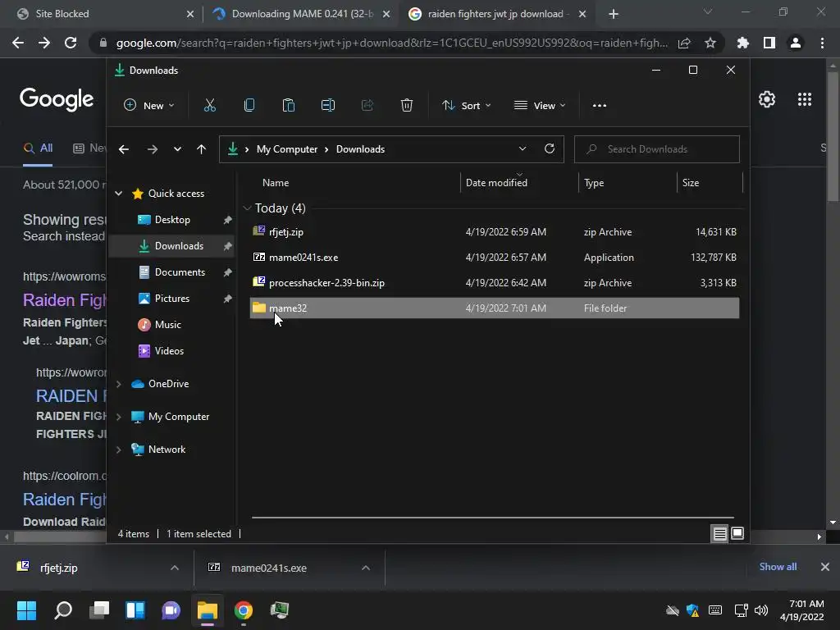Go back in Chrome browser
Screen dimensions: 840x630
18,43
